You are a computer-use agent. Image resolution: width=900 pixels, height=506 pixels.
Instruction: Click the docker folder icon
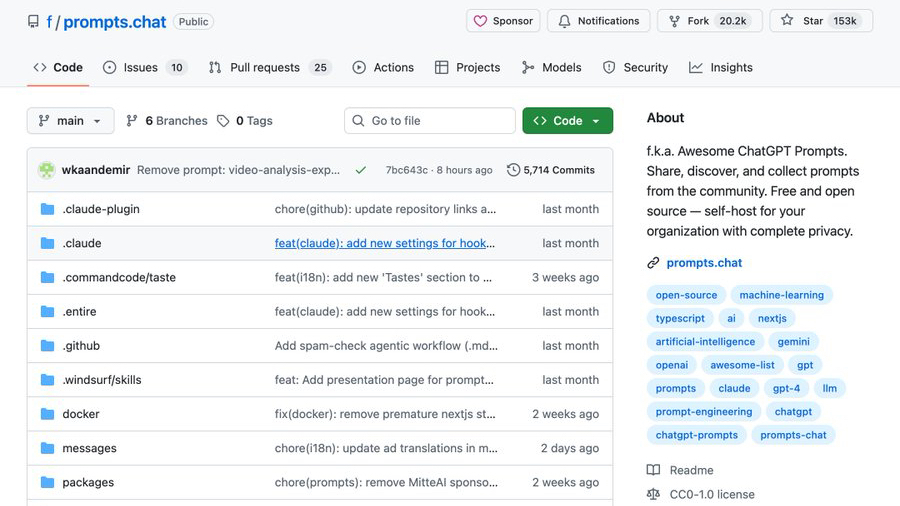tap(47, 414)
